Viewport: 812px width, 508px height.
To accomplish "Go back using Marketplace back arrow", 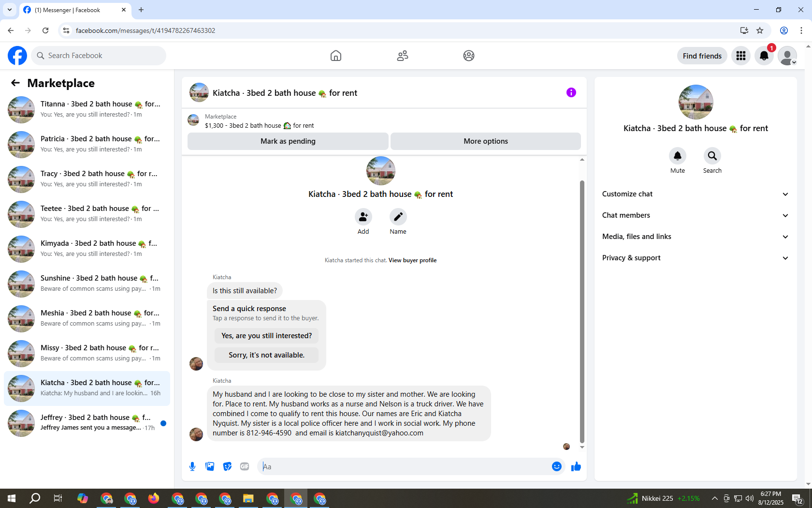I will click(15, 83).
